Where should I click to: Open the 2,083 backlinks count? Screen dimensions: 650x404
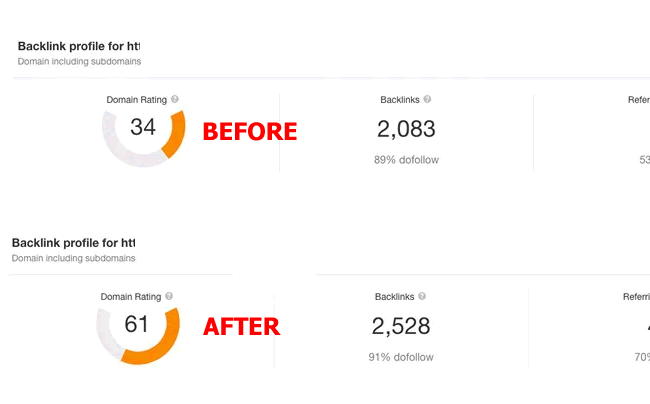[x=406, y=128]
